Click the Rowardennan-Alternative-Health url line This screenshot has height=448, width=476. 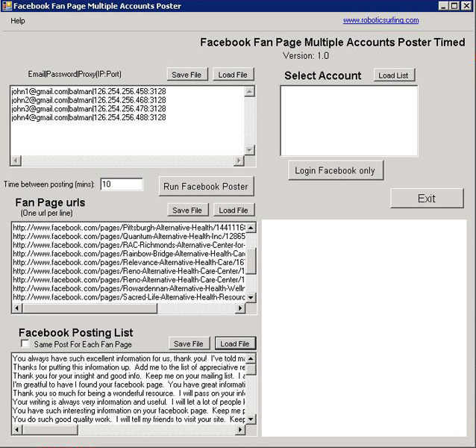point(129,288)
